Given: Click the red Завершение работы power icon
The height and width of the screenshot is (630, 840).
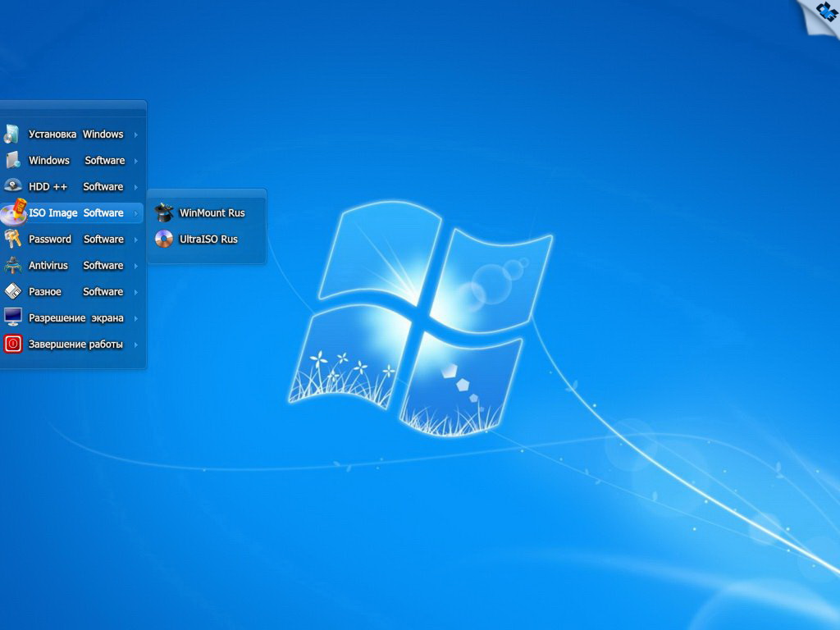Looking at the screenshot, I should pos(13,344).
